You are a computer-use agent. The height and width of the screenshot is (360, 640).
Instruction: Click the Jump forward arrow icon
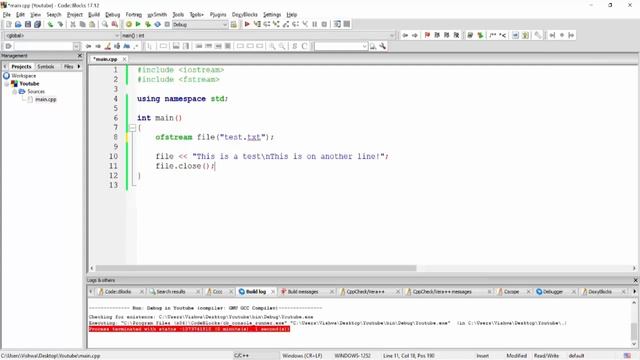(x=415, y=36)
